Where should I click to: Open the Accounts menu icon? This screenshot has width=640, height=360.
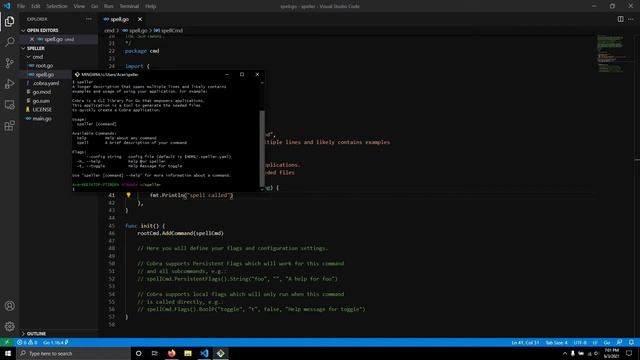click(9, 306)
